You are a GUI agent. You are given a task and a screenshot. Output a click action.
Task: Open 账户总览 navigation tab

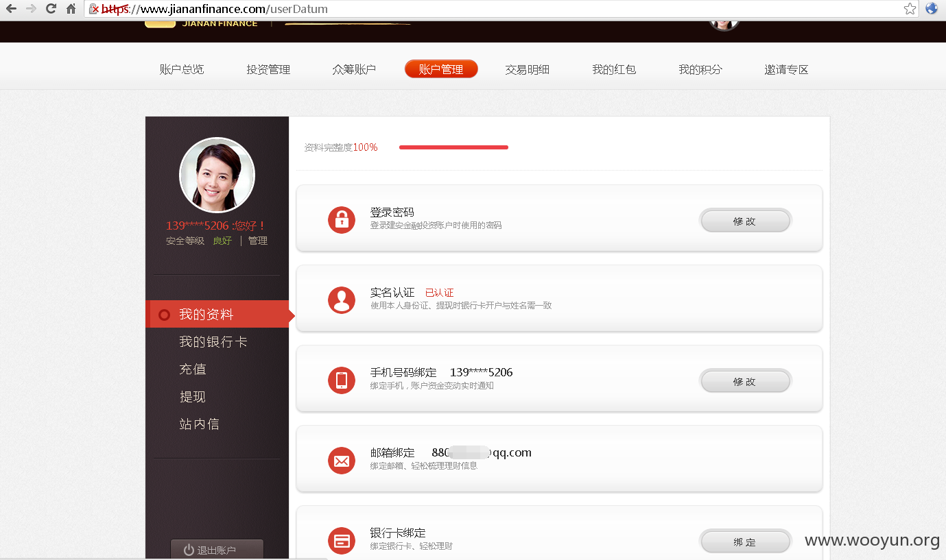[182, 69]
